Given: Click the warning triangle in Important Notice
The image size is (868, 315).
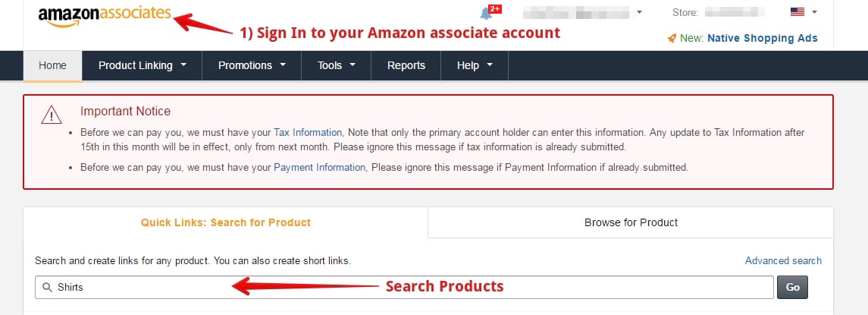Looking at the screenshot, I should coord(52,115).
